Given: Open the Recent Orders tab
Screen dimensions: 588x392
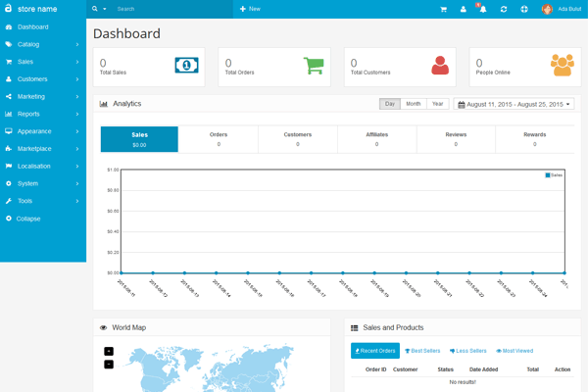Looking at the screenshot, I should click(x=375, y=351).
